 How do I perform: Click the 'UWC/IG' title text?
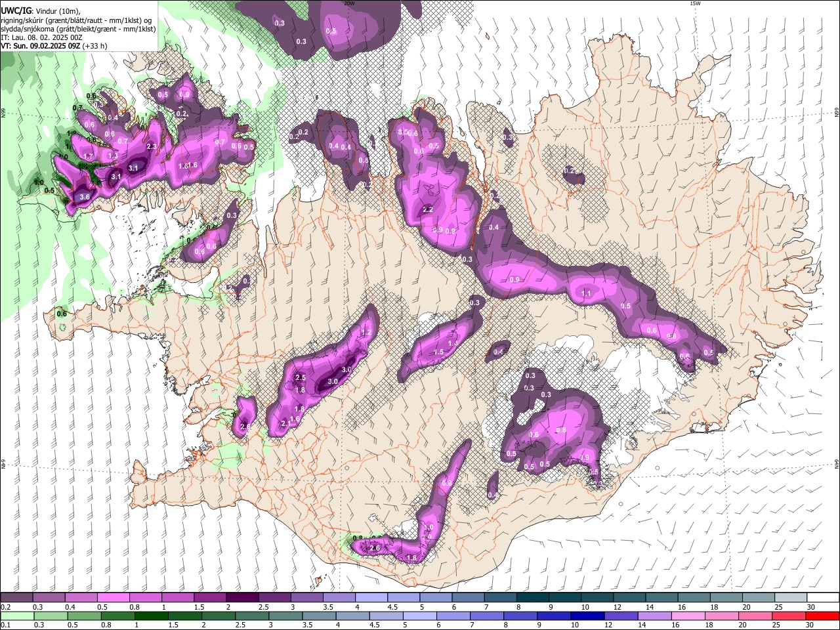16,10
